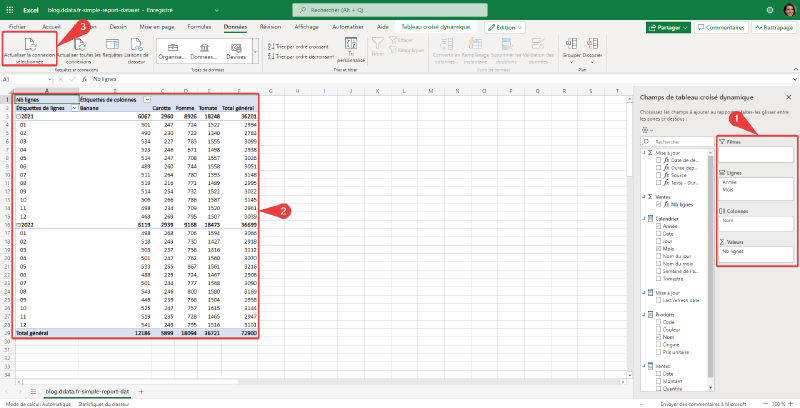Toggle the Mois field checkbox
The image size is (800, 408).
[x=659, y=248]
